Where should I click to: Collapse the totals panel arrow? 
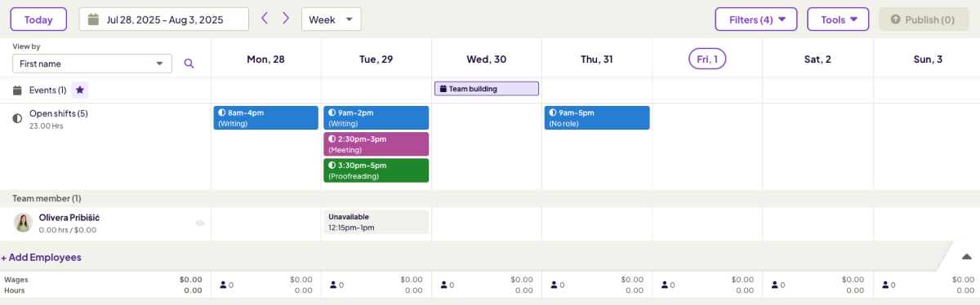(x=966, y=256)
